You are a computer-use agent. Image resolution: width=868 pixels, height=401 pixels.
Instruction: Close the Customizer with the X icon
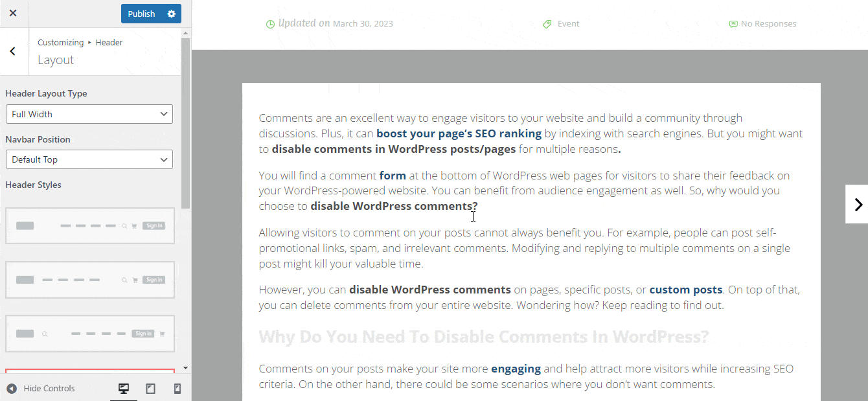tap(13, 14)
